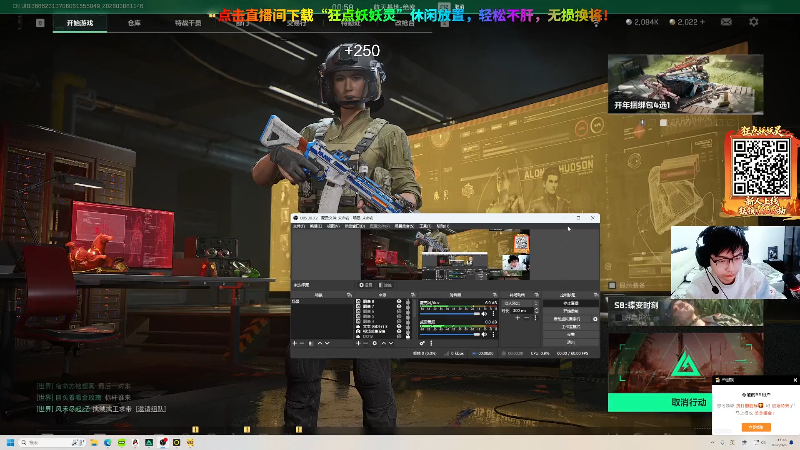Image resolution: width=800 pixels, height=450 pixels.
Task: Remove selected scene with minus icon in OBS
Action: (x=302, y=343)
